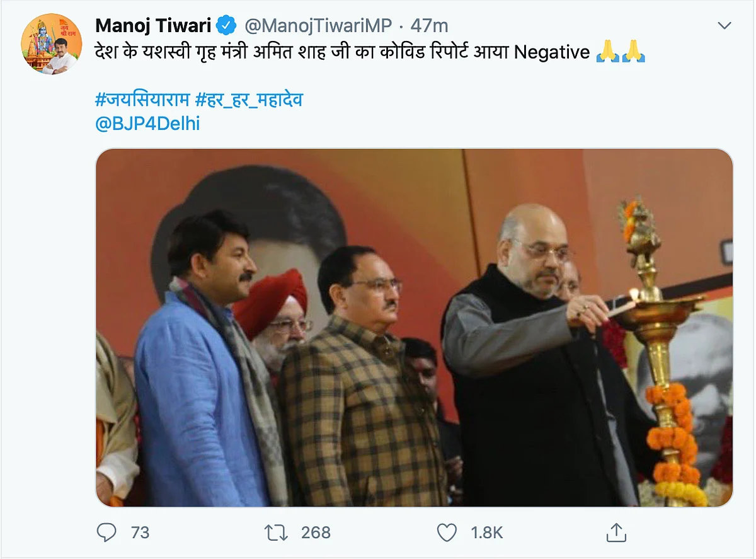This screenshot has width=756, height=559.
Task: Enlarge the attached lamp-lighting photo
Action: click(x=414, y=328)
